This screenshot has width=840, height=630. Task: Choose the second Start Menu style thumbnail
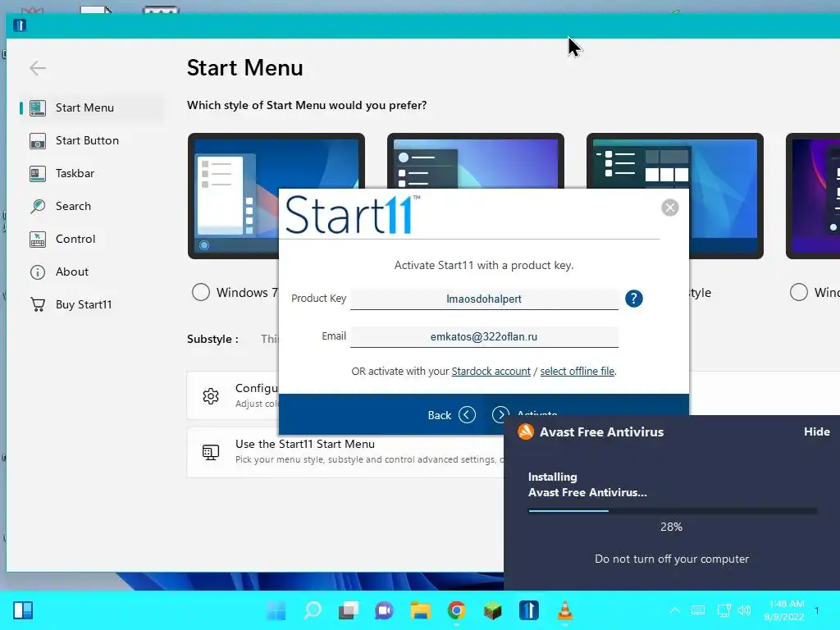pos(476,161)
